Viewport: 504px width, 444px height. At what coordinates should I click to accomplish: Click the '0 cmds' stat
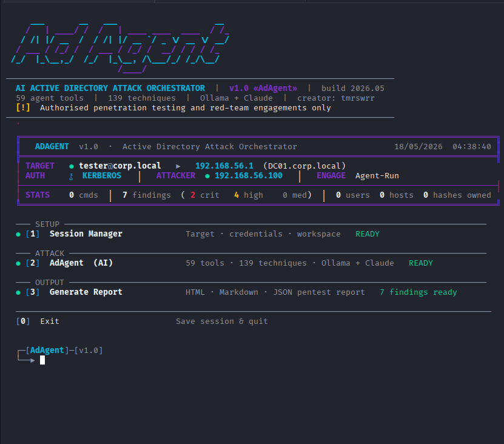(84, 195)
